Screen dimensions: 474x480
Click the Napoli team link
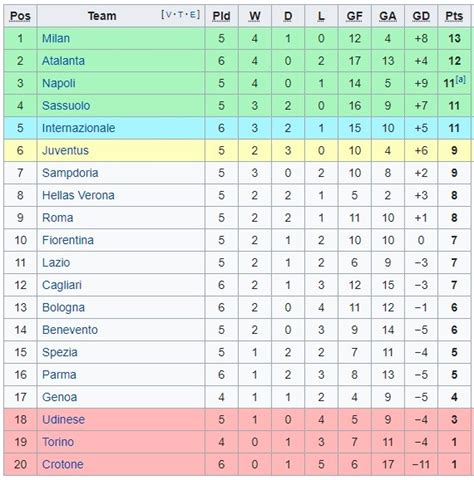(59, 83)
